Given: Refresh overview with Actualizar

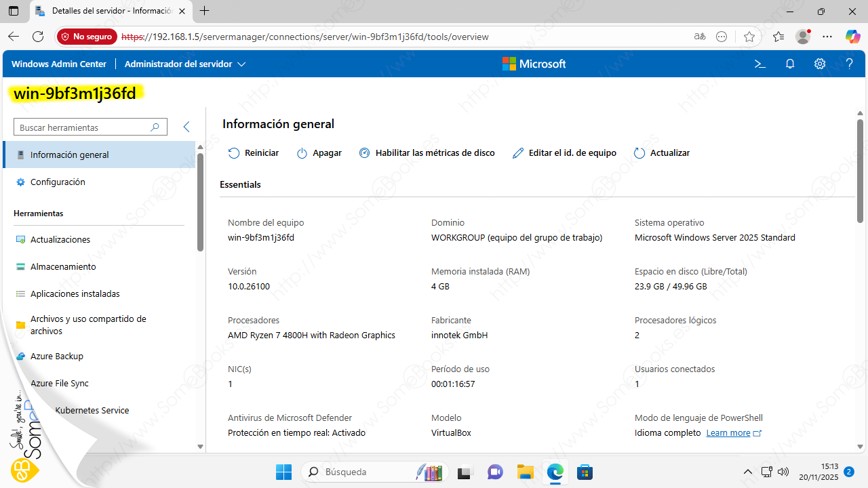Looking at the screenshot, I should pos(662,153).
